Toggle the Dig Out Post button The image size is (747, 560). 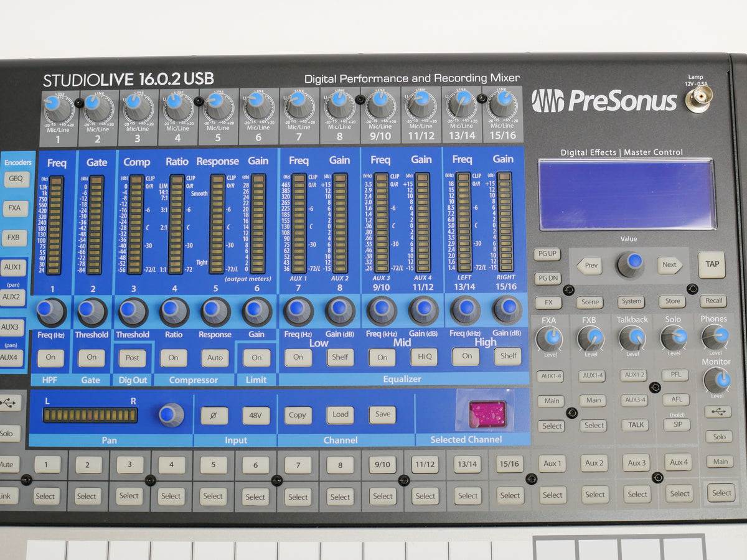pyautogui.click(x=133, y=358)
